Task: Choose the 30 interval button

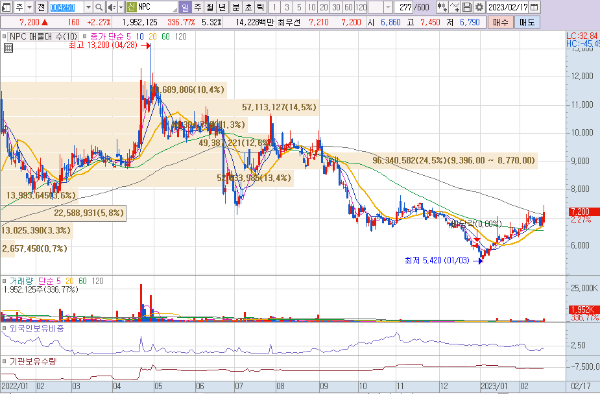Action: (336, 7)
